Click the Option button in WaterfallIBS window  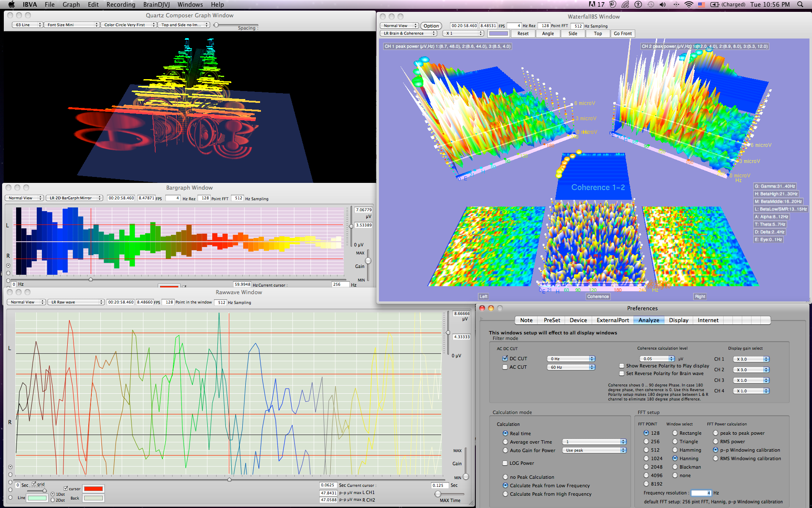click(x=431, y=25)
